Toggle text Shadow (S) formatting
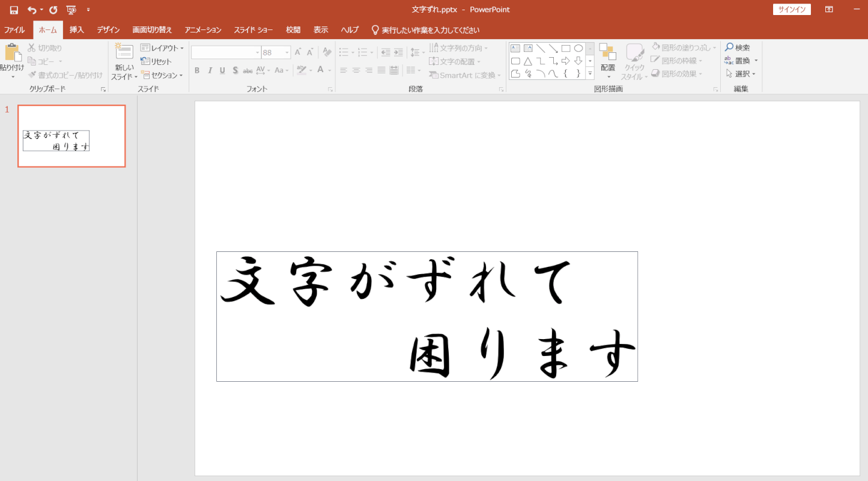This screenshot has width=868, height=481. 235,70
